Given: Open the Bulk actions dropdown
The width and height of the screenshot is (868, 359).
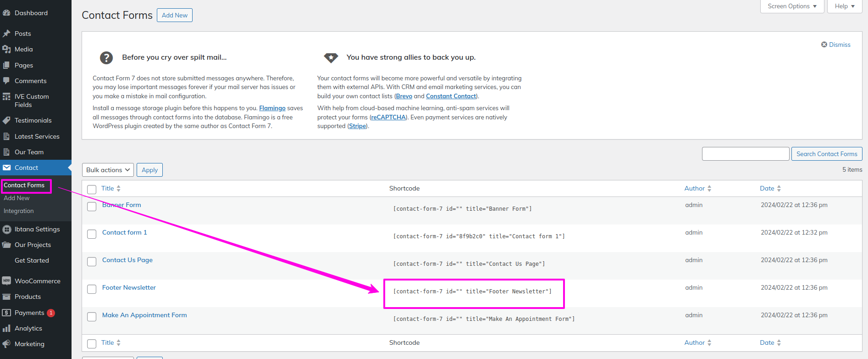Looking at the screenshot, I should tap(108, 170).
